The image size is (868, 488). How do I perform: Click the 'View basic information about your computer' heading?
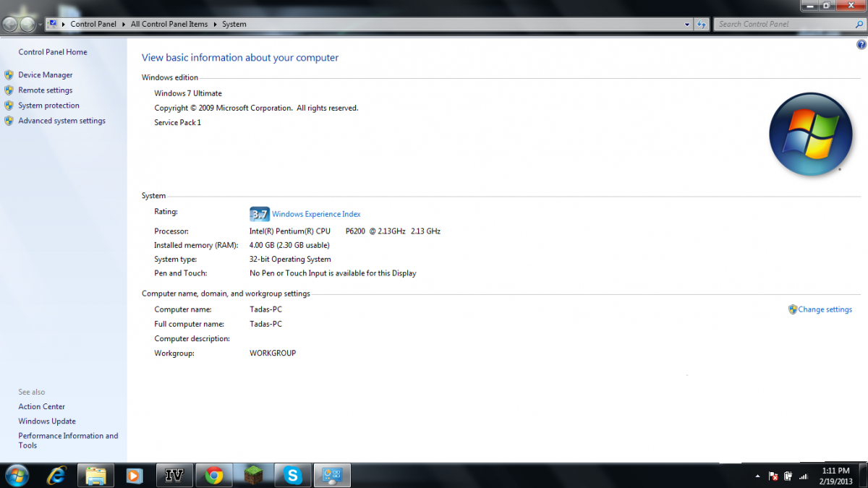coord(240,58)
